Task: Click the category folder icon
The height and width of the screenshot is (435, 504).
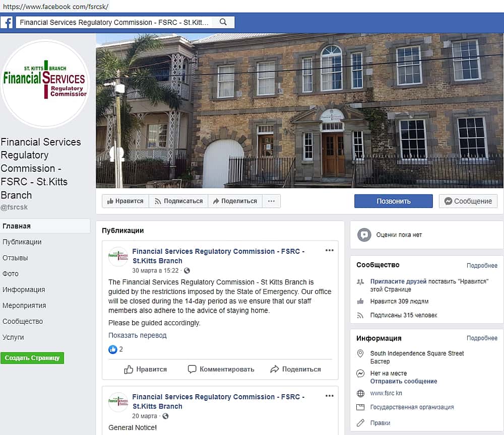Action: click(x=361, y=407)
